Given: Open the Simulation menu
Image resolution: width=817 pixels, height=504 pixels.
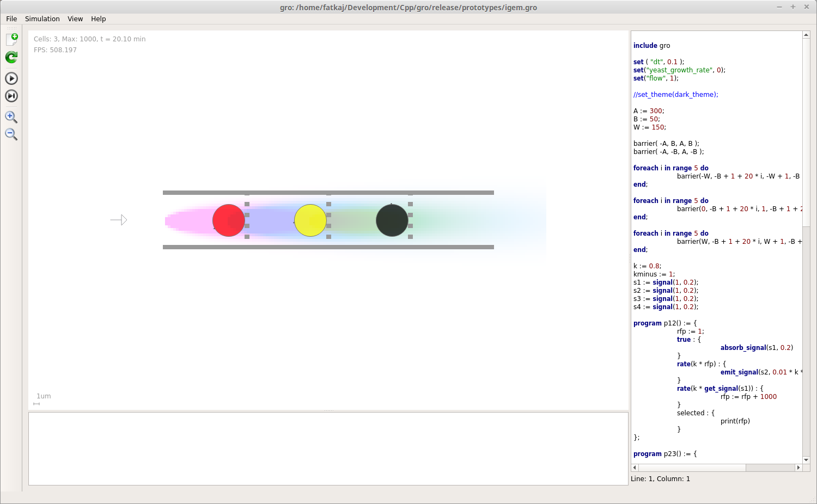Looking at the screenshot, I should (42, 19).
